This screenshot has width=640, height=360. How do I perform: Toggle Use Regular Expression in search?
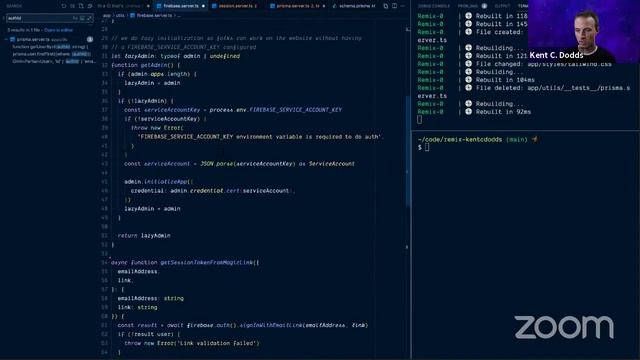tap(89, 18)
